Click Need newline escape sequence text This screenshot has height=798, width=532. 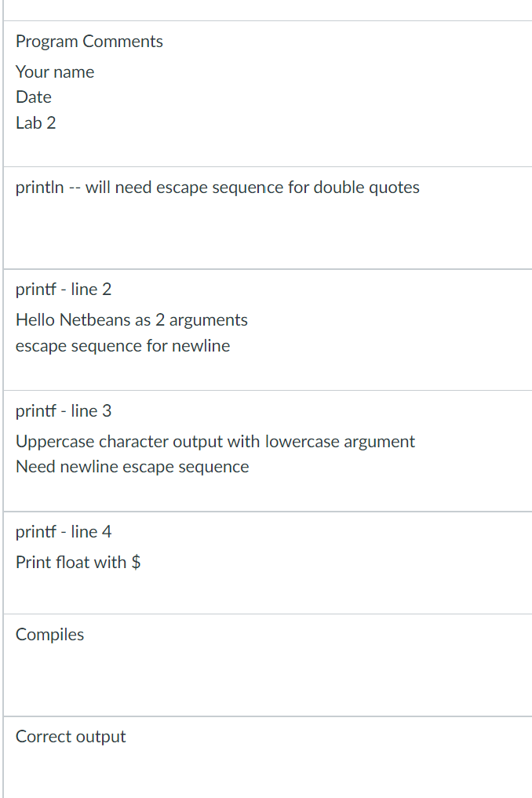(x=133, y=467)
